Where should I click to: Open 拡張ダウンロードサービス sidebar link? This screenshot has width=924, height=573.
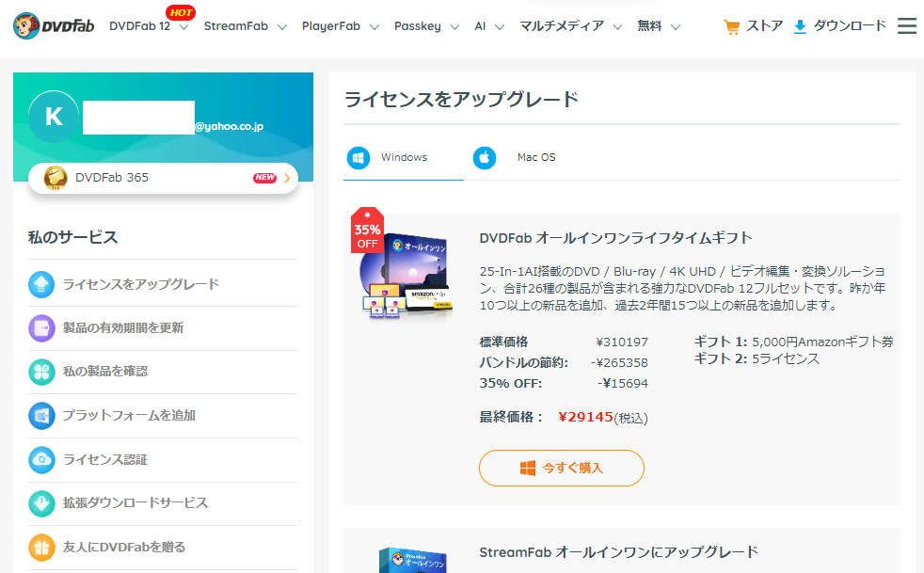(x=135, y=502)
